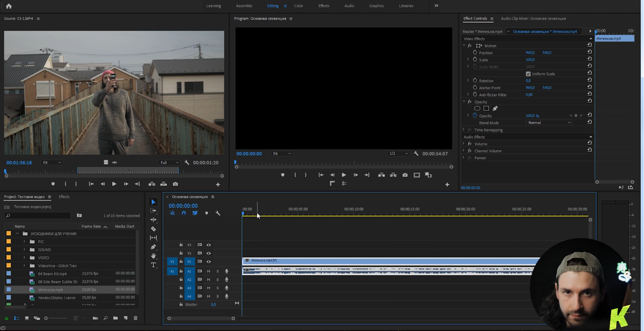Activate the Ripple Edit tool
The height and width of the screenshot is (331, 644).
click(154, 220)
